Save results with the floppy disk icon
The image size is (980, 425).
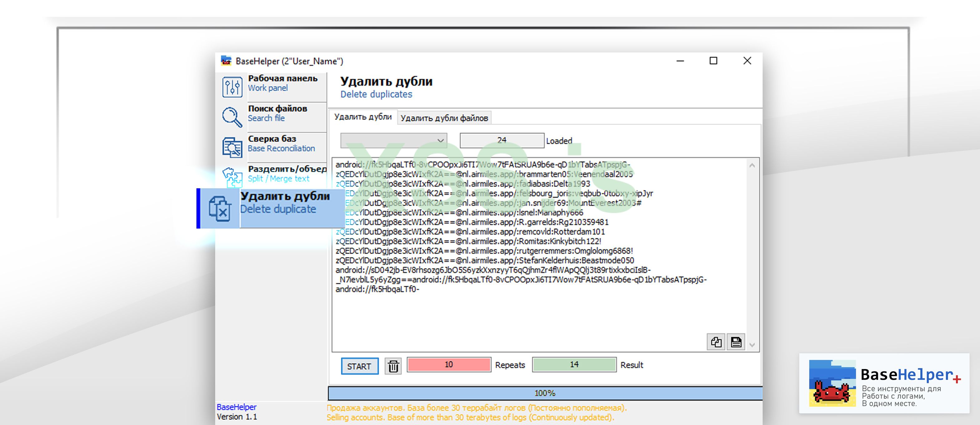[736, 342]
